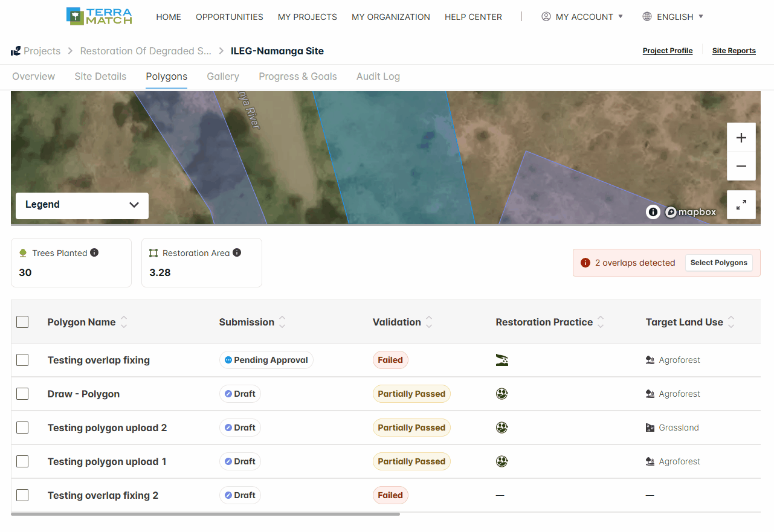The height and width of the screenshot is (532, 774).
Task: Expand the map Legend dropdown
Action: coord(82,205)
